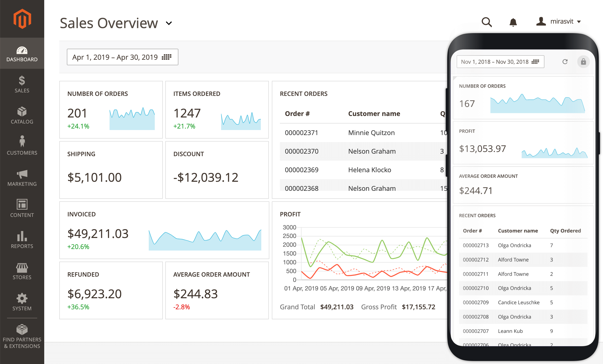The height and width of the screenshot is (364, 603).
Task: Open the Sales sidebar menu
Action: tap(22, 84)
